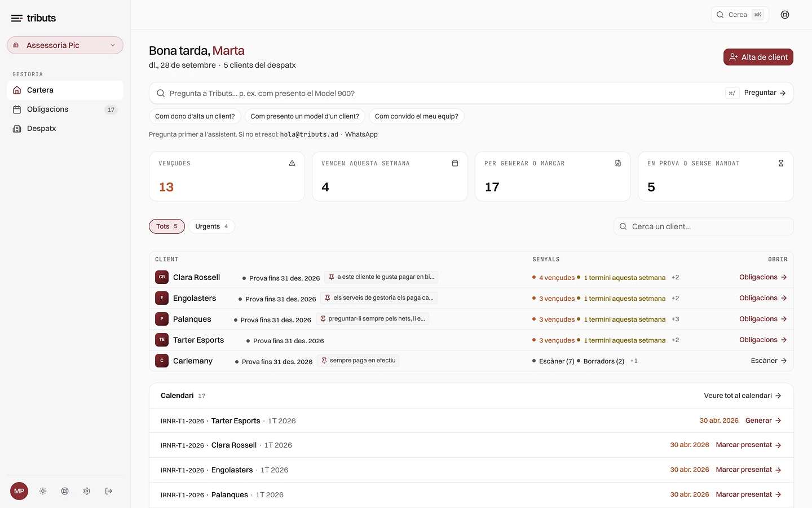Open Despatx in the sidebar
812x508 pixels.
tap(65, 128)
